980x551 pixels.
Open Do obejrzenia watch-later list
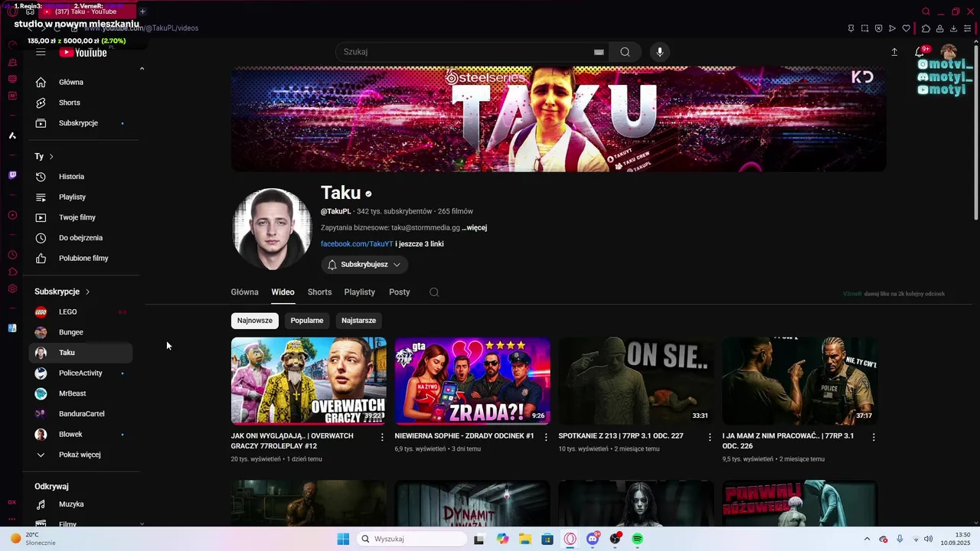click(80, 238)
